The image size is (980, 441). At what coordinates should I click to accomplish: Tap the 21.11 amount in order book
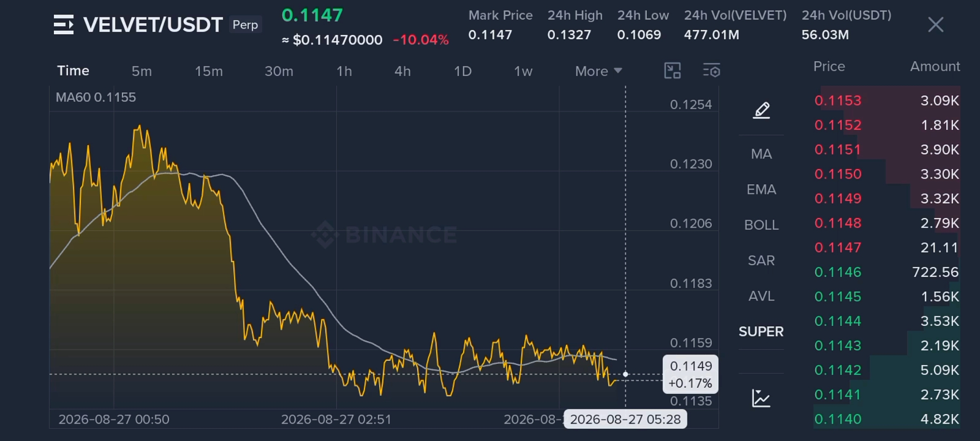point(940,247)
